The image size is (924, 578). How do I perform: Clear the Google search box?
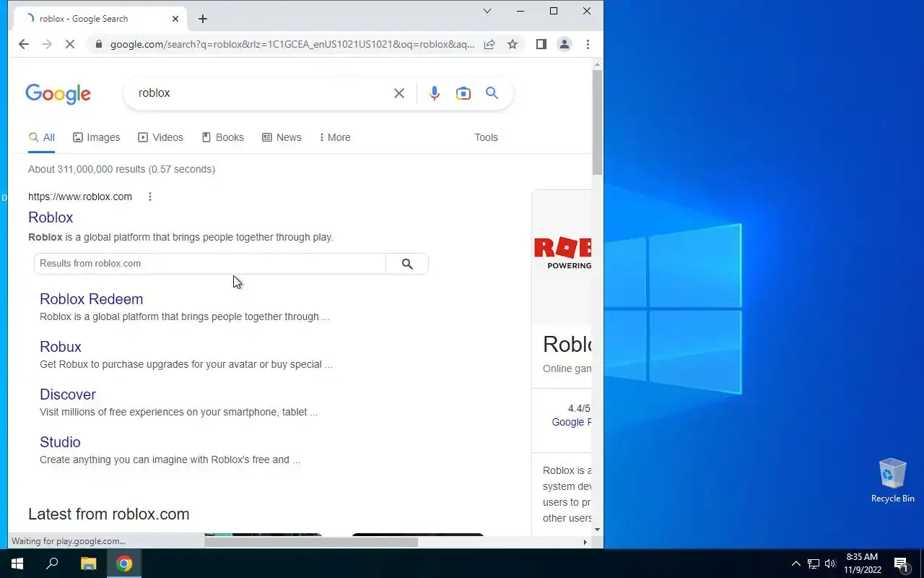[399, 93]
